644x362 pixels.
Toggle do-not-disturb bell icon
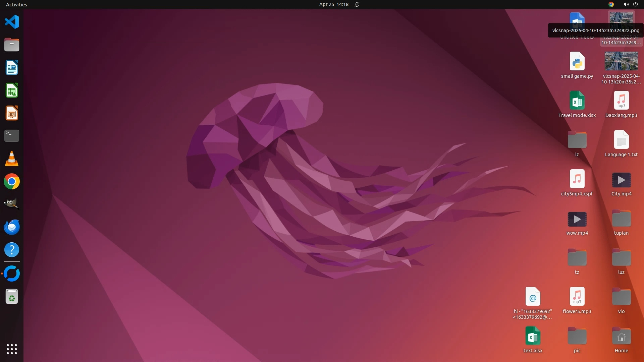(357, 4)
